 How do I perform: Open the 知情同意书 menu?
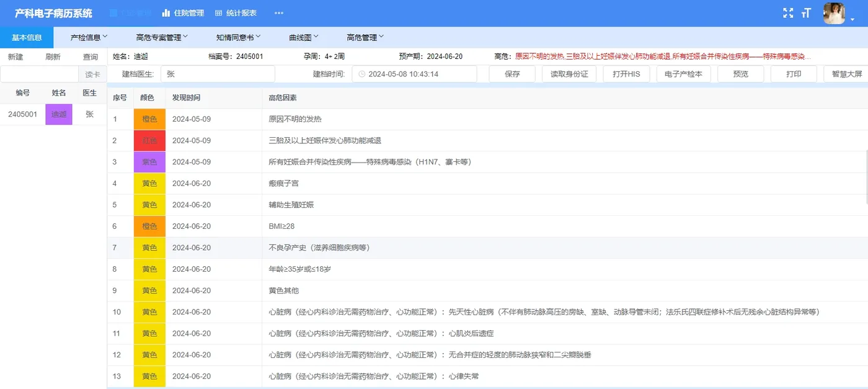click(x=237, y=37)
